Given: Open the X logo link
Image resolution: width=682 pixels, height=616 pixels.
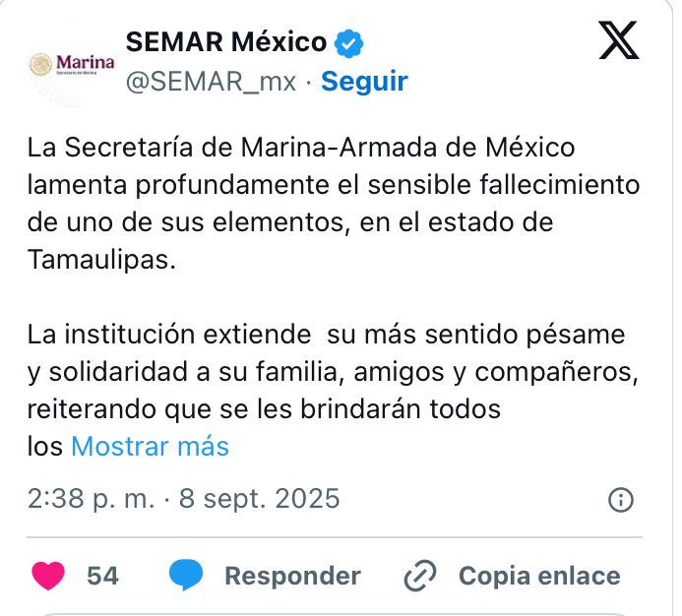Looking at the screenshot, I should click(619, 42).
